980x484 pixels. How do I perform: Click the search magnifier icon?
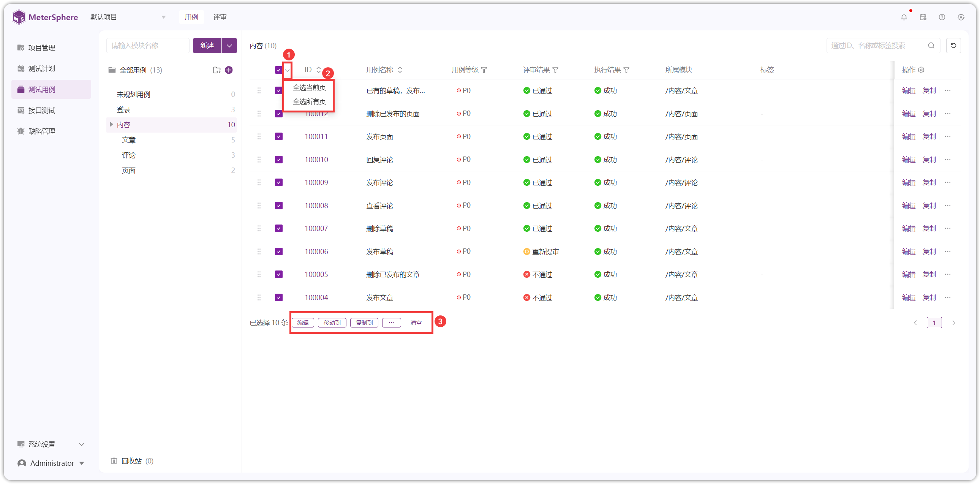pos(931,46)
